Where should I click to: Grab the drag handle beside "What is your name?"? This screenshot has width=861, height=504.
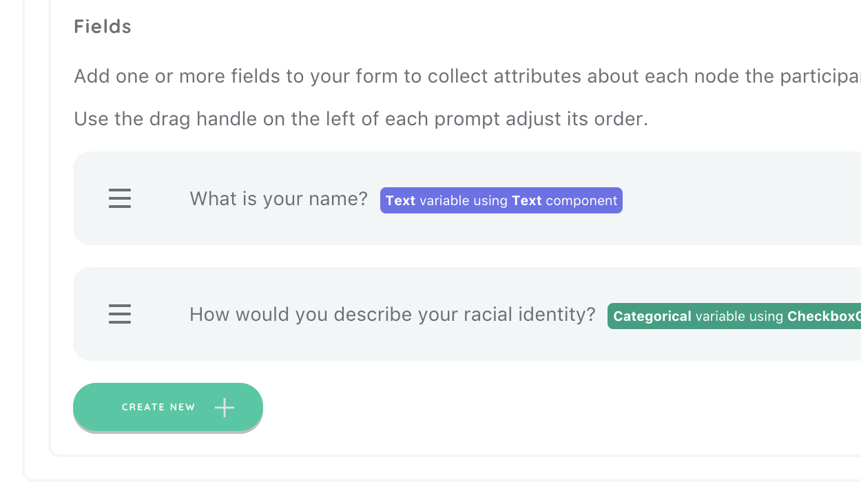coord(120,199)
